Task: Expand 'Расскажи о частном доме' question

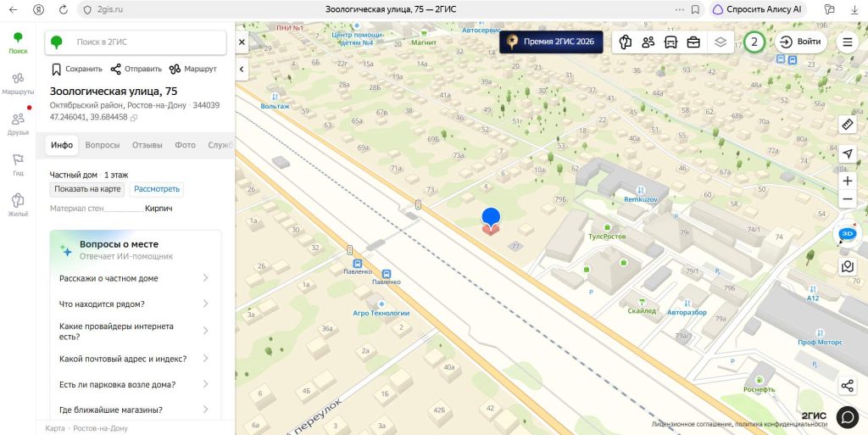Action: click(x=134, y=278)
